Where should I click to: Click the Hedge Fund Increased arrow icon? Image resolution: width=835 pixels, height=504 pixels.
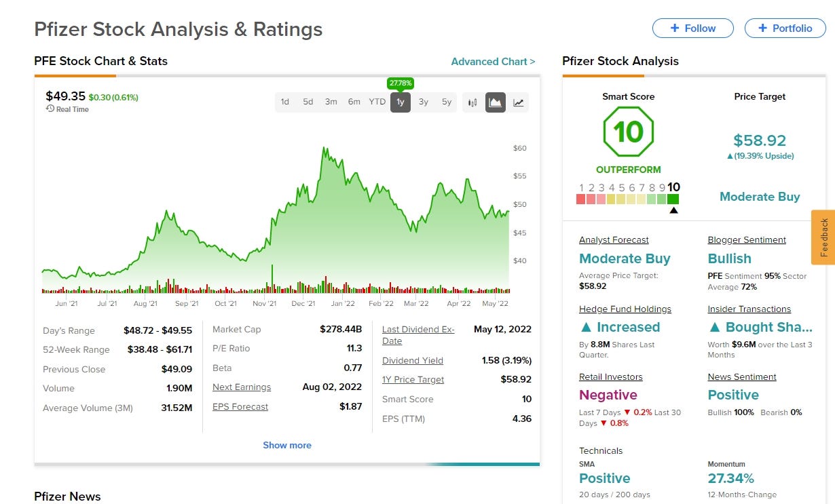coord(586,328)
